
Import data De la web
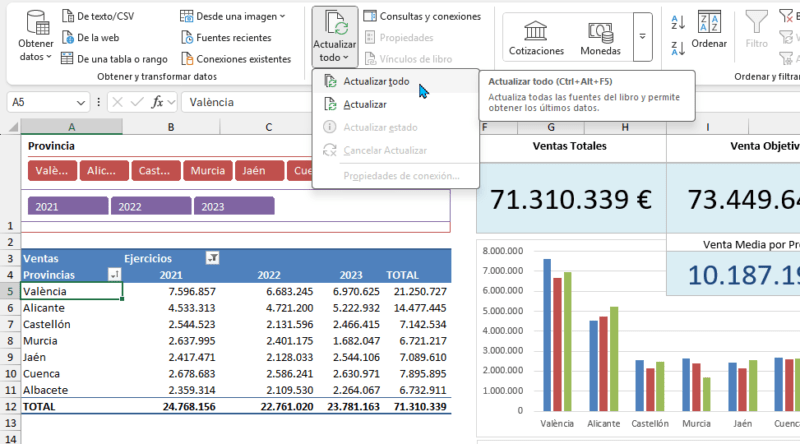pyautogui.click(x=90, y=37)
